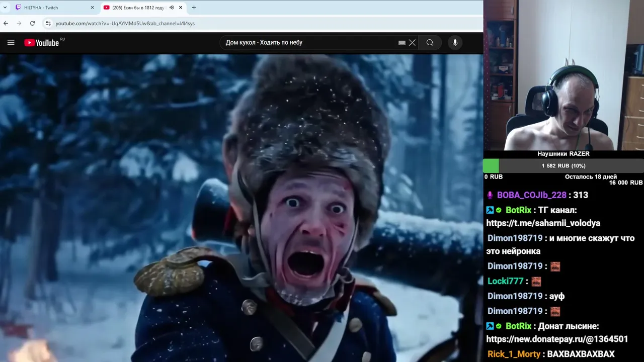The width and height of the screenshot is (644, 362).
Task: Click the YouTube video player frame
Action: coord(242,208)
